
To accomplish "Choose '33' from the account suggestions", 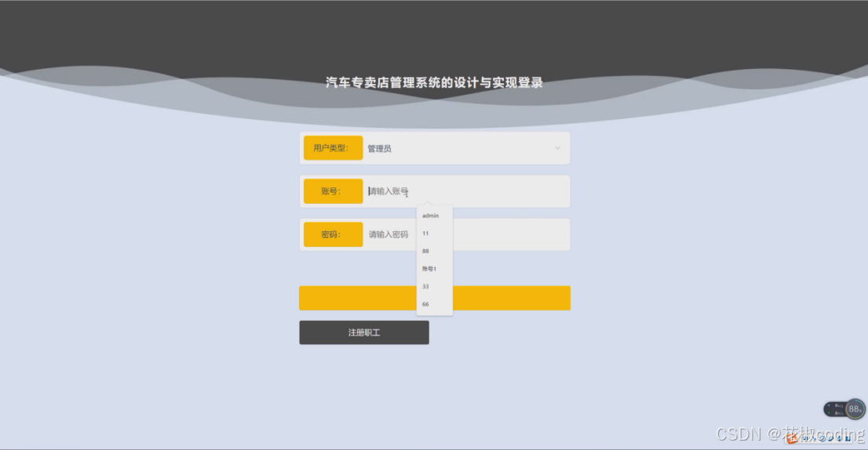I will point(435,286).
